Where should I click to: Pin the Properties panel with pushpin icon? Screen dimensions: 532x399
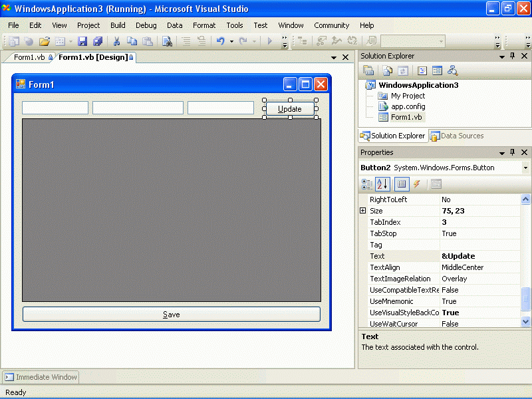tap(512, 152)
